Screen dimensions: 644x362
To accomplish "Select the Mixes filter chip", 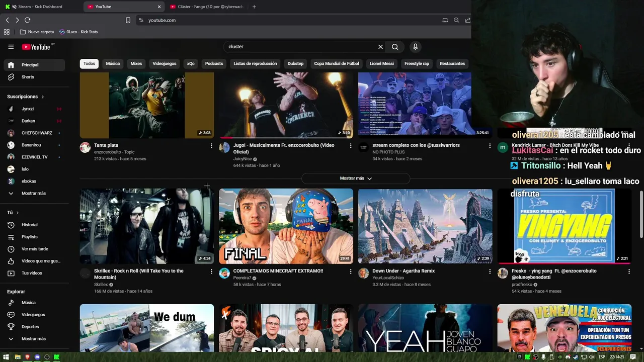I will 136,64.
